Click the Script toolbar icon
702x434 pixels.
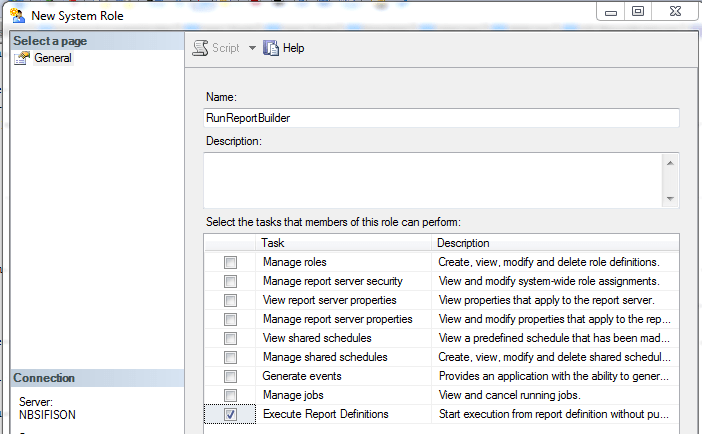201,48
